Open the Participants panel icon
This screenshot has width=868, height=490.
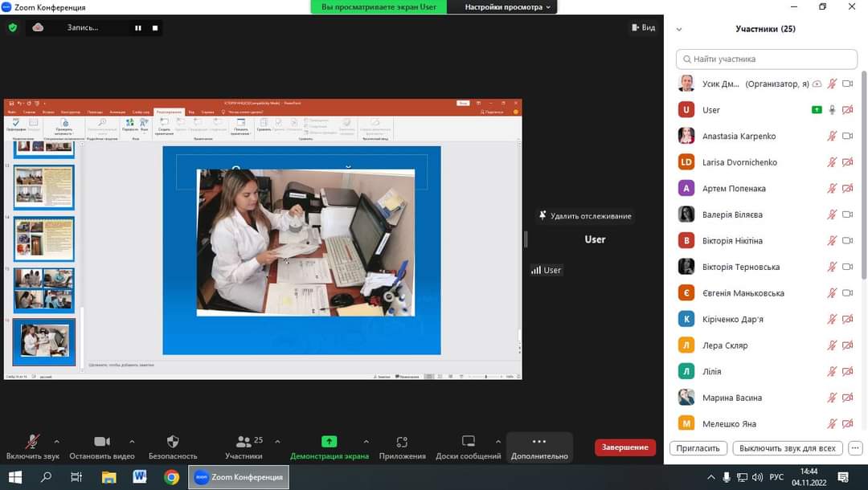[244, 442]
